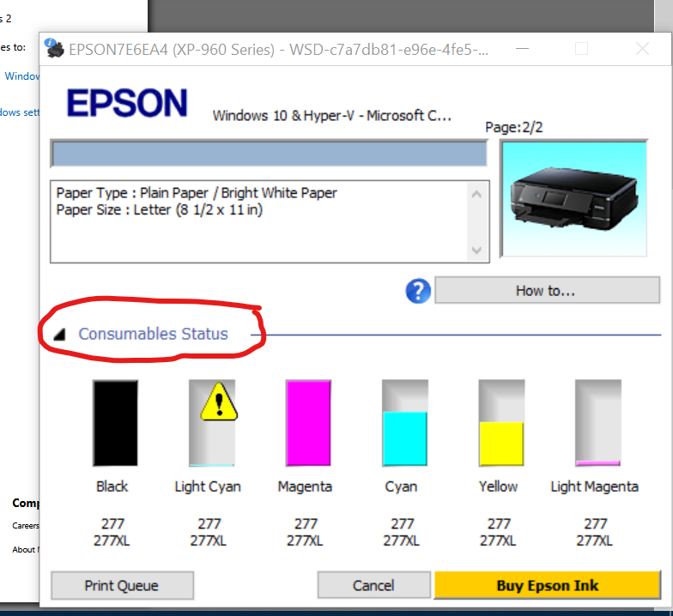Screen dimensions: 673x616
Task: Click the Page:2/2 indicator
Action: pyautogui.click(x=513, y=127)
